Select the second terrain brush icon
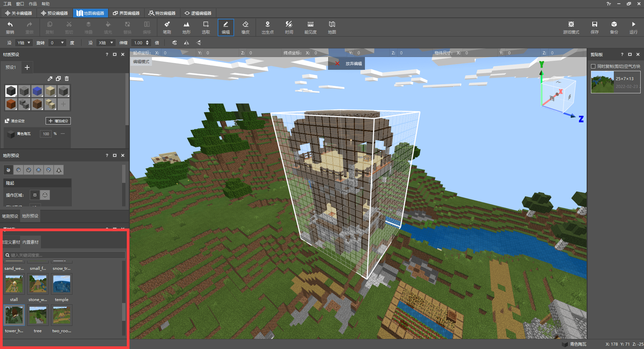This screenshot has width=644, height=349. 18,170
